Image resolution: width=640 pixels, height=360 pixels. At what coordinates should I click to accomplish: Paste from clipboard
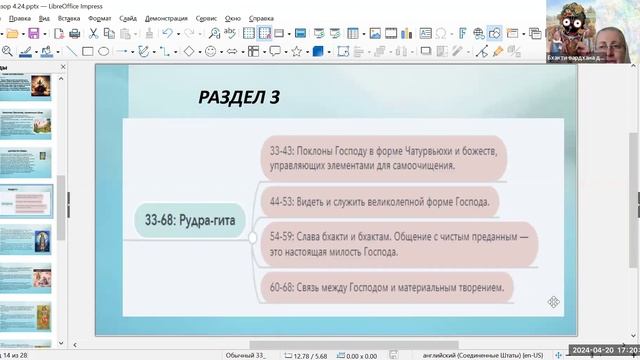coord(125,33)
